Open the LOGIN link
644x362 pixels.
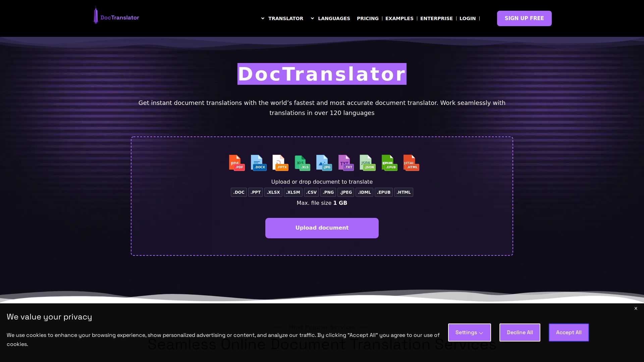pos(467,18)
